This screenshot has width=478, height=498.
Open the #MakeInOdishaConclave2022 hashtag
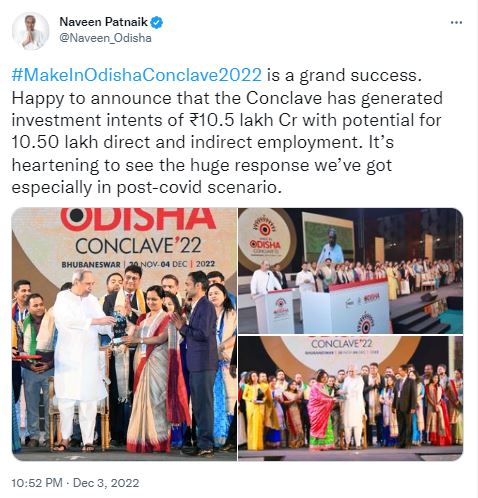tap(137, 75)
